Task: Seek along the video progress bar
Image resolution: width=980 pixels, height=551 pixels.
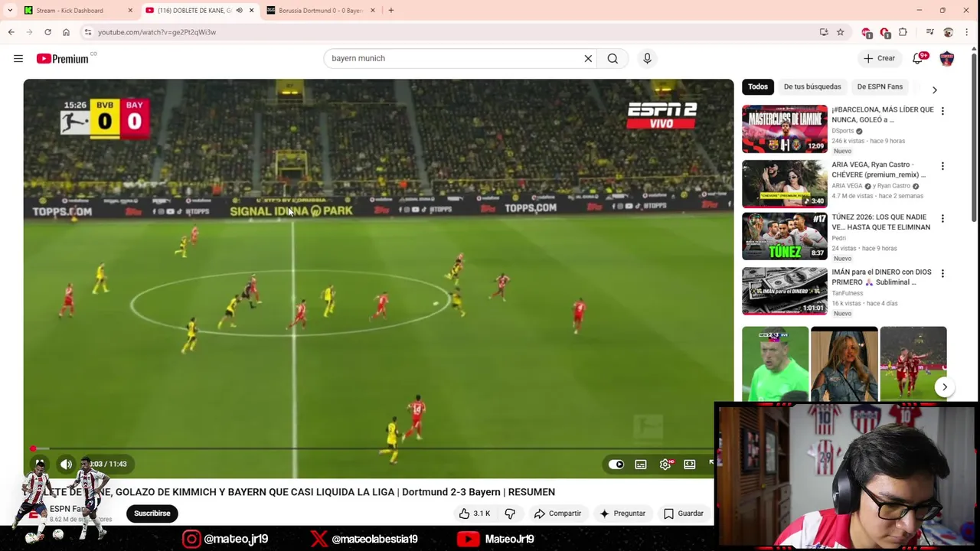Action: (378, 448)
